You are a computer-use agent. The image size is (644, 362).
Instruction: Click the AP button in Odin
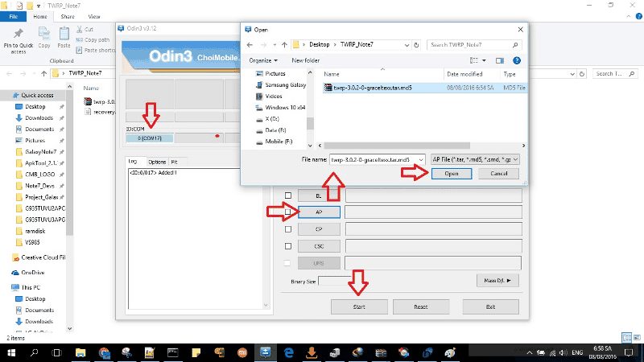(319, 212)
